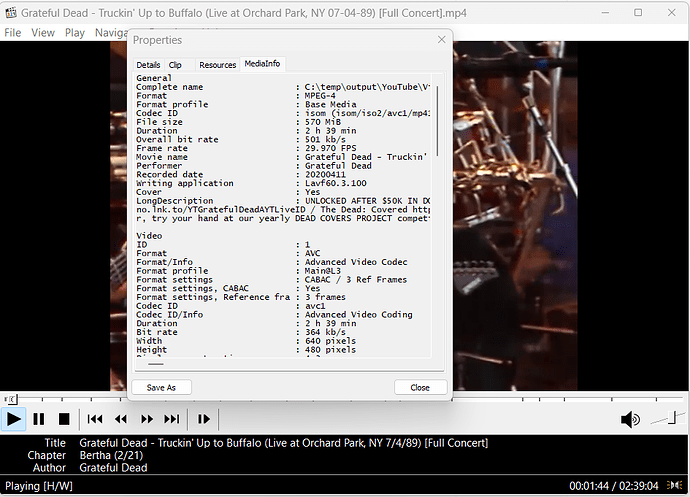
Task: Mute audio via the speaker icon
Action: (630, 420)
